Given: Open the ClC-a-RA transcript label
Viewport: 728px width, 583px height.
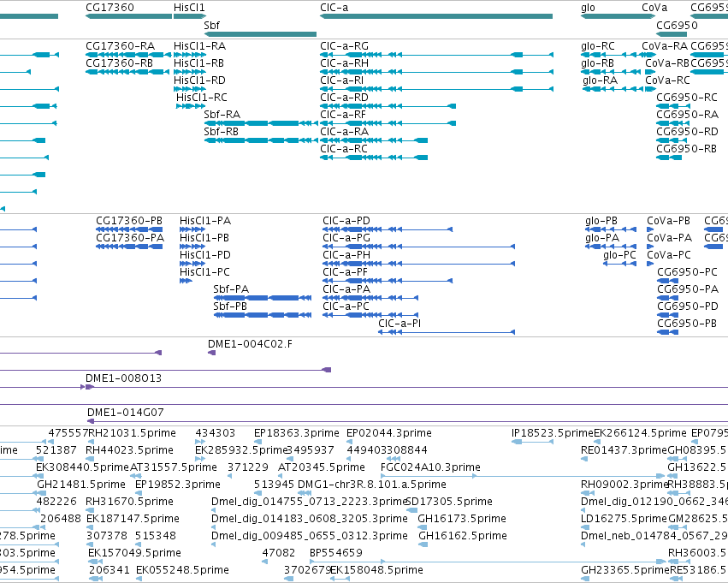Looking at the screenshot, I should click(344, 132).
